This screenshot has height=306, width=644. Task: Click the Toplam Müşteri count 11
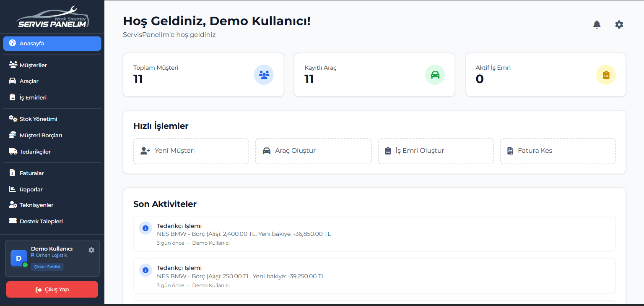click(x=138, y=79)
